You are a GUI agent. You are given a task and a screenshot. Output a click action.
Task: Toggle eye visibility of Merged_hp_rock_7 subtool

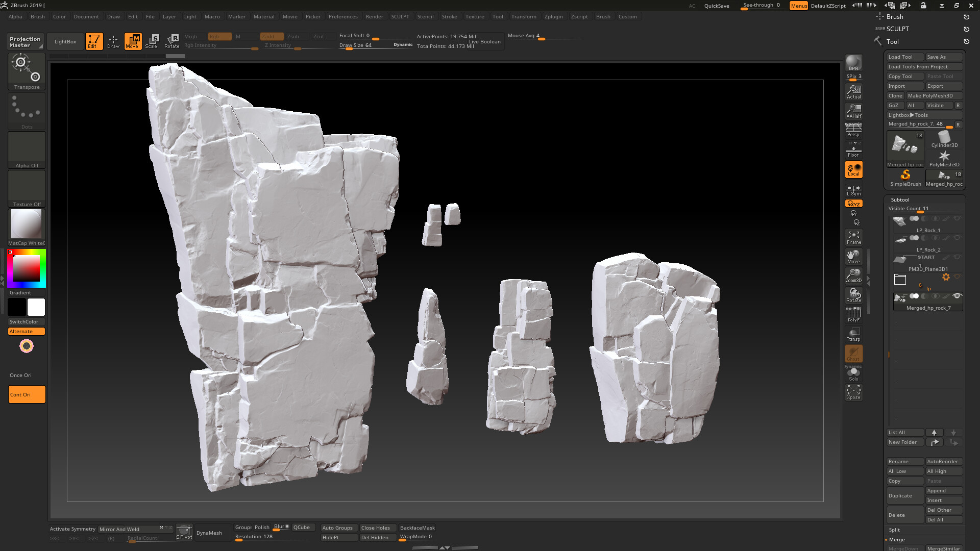point(957,296)
